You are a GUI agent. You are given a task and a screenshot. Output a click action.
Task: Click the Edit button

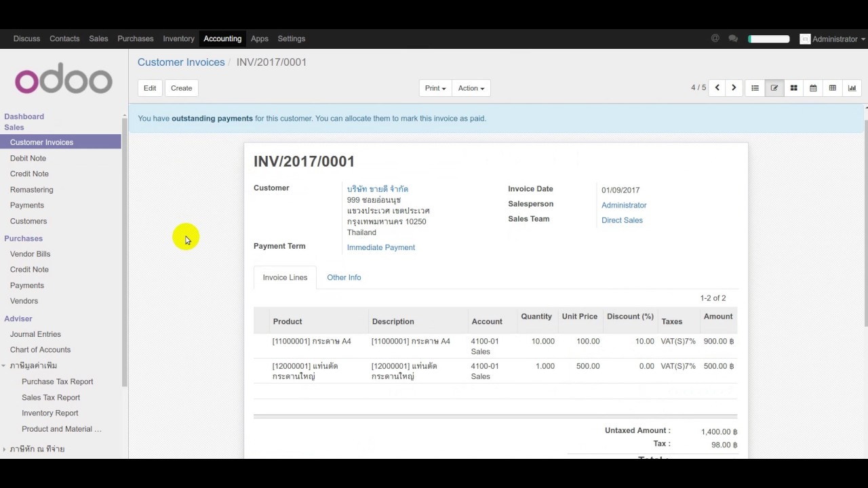tap(150, 88)
